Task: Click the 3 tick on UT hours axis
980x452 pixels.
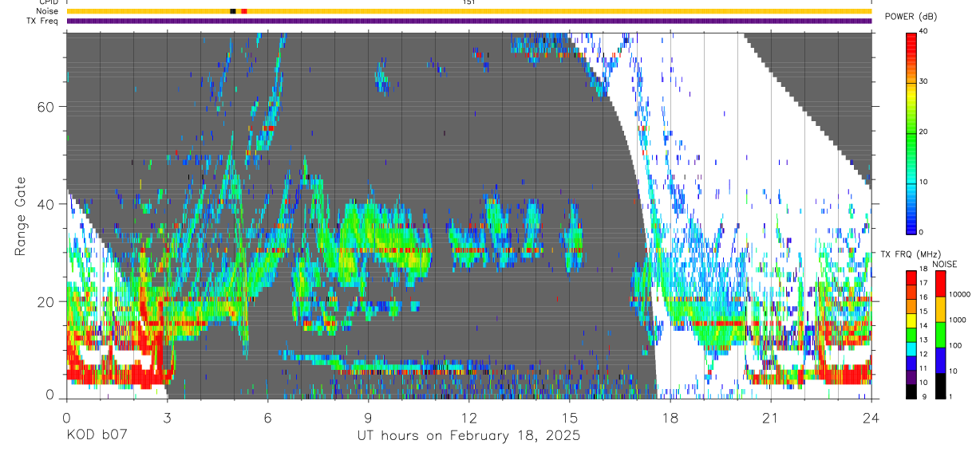Action: point(168,417)
